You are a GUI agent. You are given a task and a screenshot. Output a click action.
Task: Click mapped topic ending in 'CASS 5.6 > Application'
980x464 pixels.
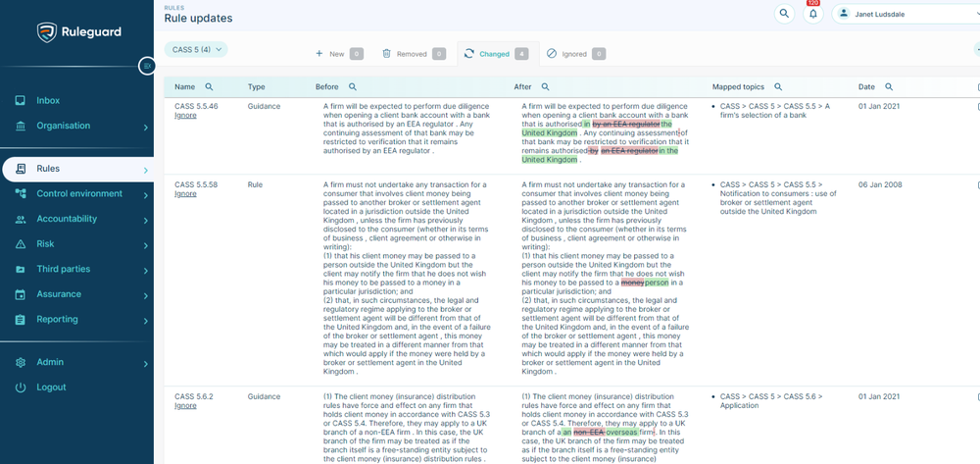[771, 401]
